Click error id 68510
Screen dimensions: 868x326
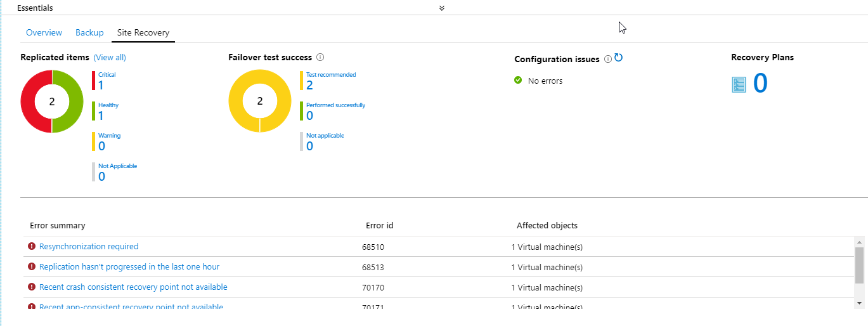point(373,247)
